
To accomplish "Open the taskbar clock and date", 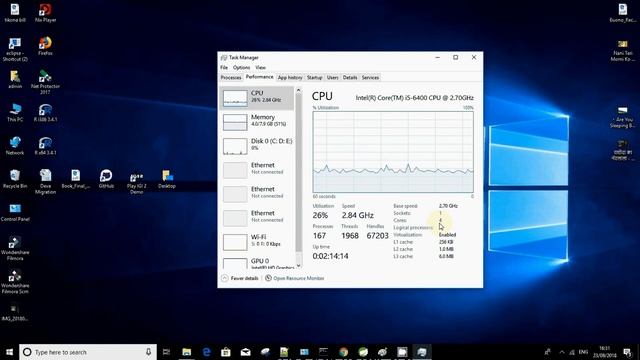I will tap(604, 352).
